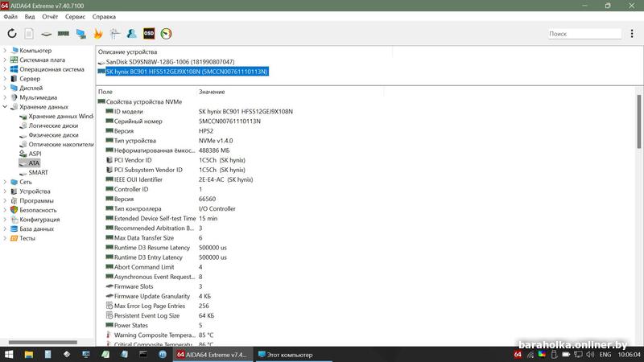Open the memory benchmark RAM icon
The height and width of the screenshot is (362, 644).
pos(63,34)
